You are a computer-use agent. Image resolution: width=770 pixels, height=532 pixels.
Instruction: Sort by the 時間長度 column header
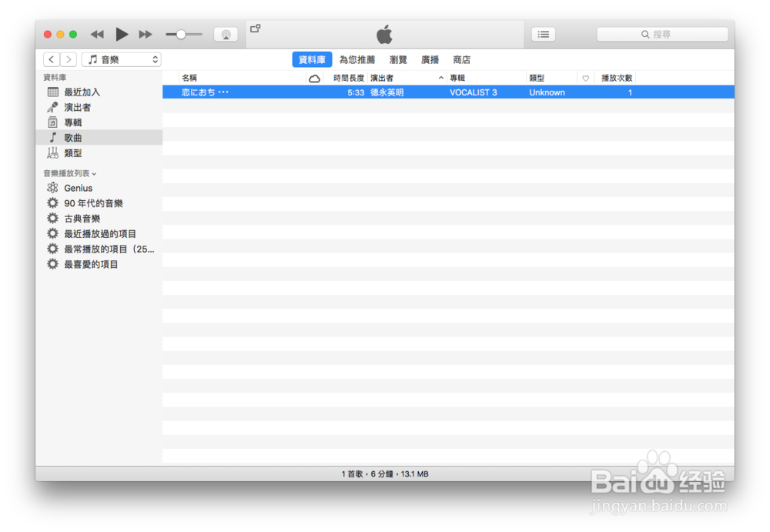pos(346,78)
